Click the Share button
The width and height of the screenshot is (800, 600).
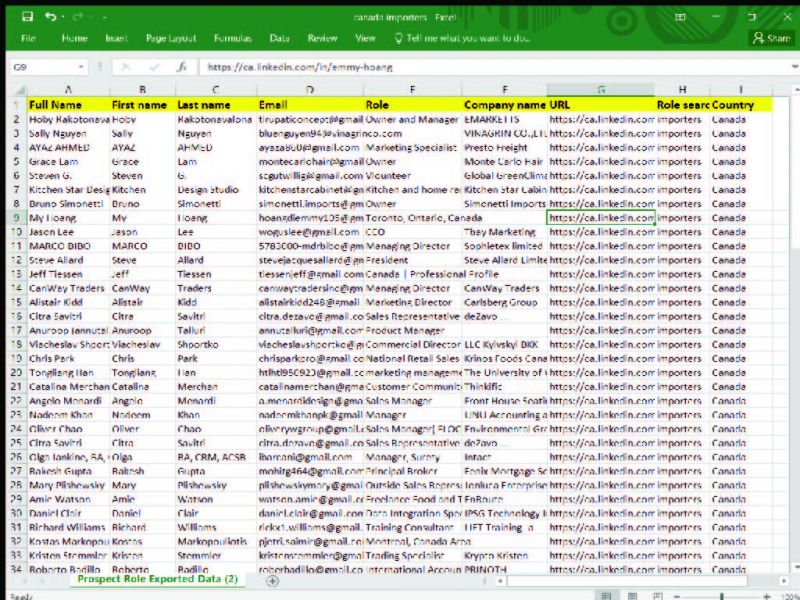coord(771,38)
